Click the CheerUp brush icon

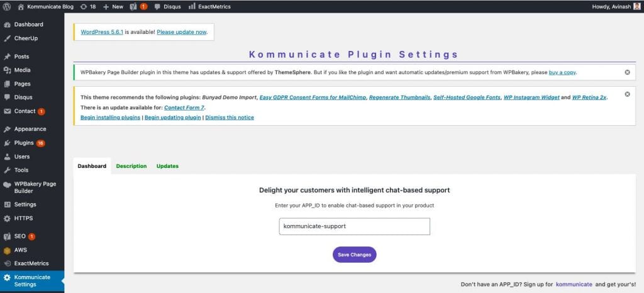click(x=7, y=38)
